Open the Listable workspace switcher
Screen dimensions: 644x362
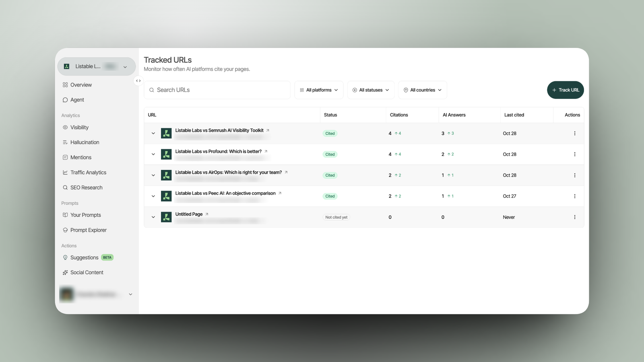click(97, 66)
